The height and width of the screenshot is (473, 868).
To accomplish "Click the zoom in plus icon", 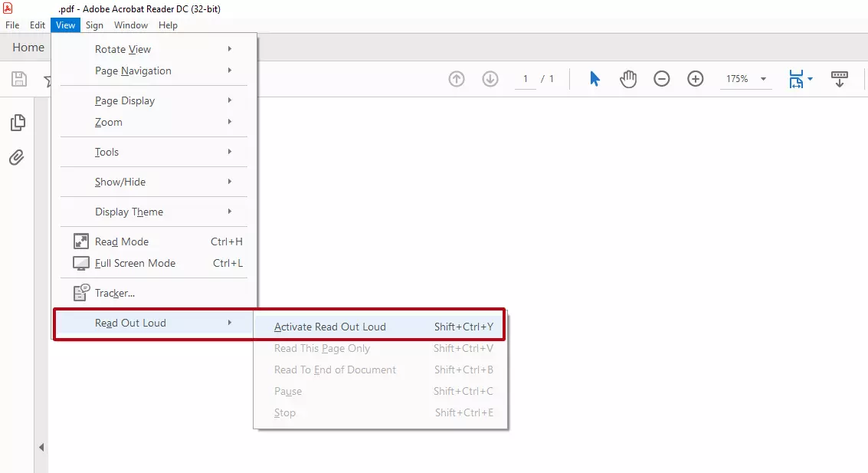I will 696,79.
